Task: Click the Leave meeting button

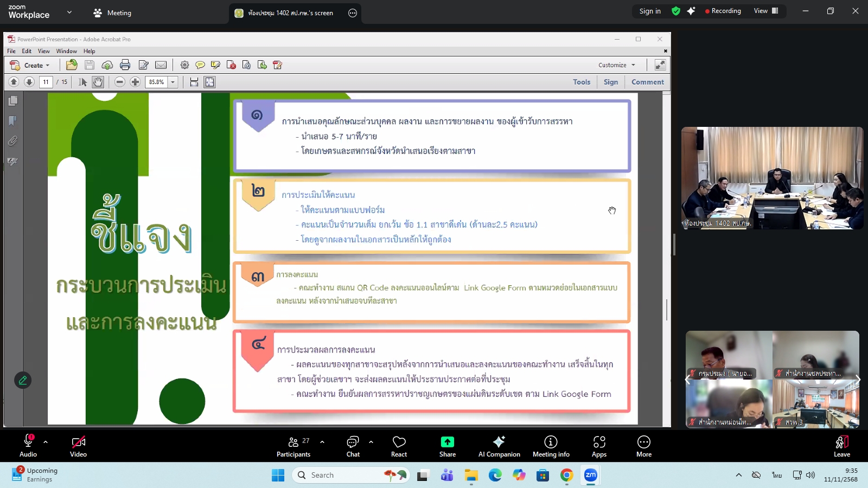Action: tap(841, 446)
